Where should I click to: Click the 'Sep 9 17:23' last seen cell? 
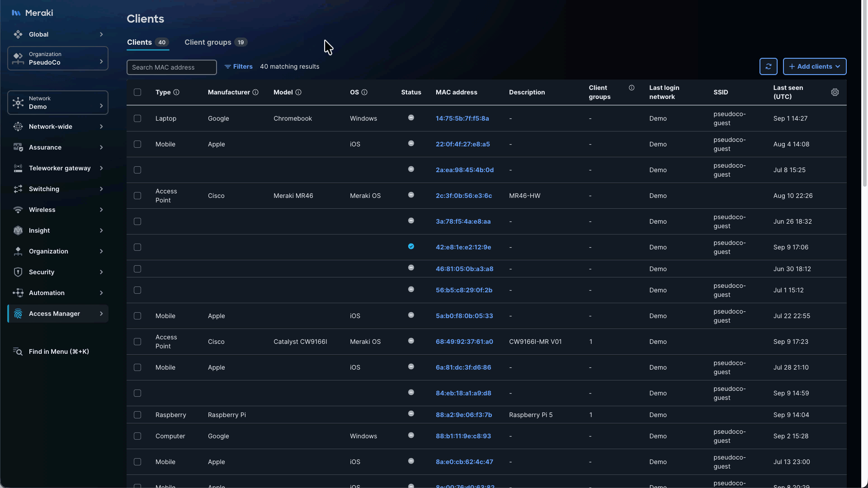click(790, 342)
